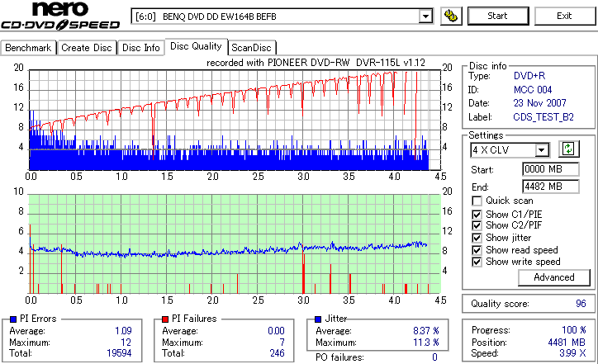Click the disc type value DVD+R
This screenshot has width=598, height=364.
click(x=529, y=76)
